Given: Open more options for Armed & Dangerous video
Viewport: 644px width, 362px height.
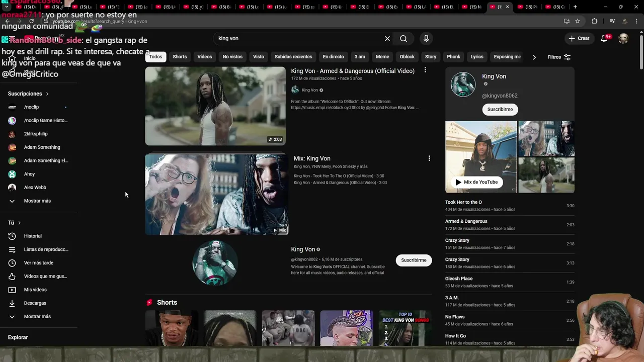Looking at the screenshot, I should pos(425,70).
